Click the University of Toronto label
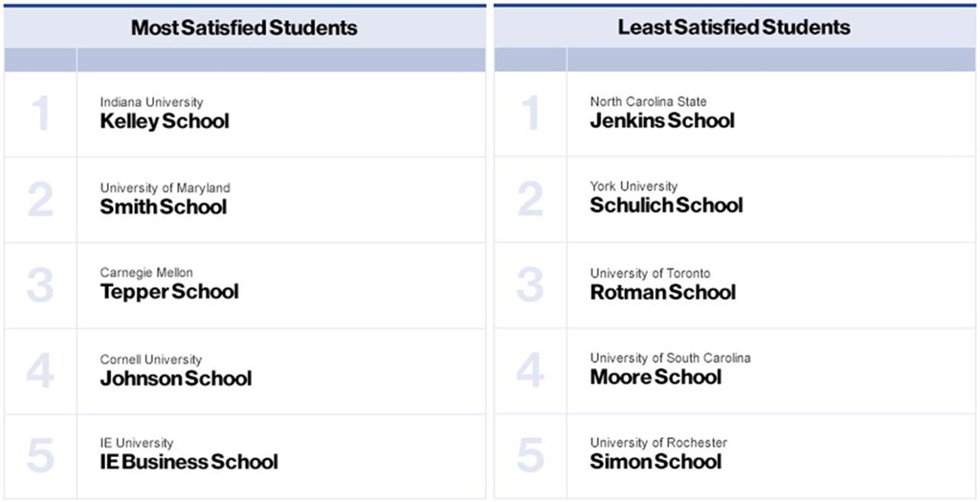The width and height of the screenshot is (980, 502). (650, 273)
